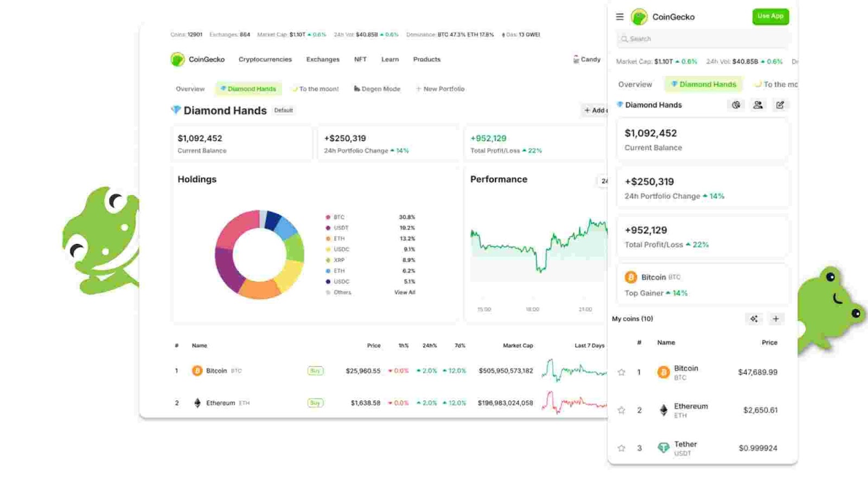Click the search field in mobile view
868x488 pixels.
[x=703, y=39]
